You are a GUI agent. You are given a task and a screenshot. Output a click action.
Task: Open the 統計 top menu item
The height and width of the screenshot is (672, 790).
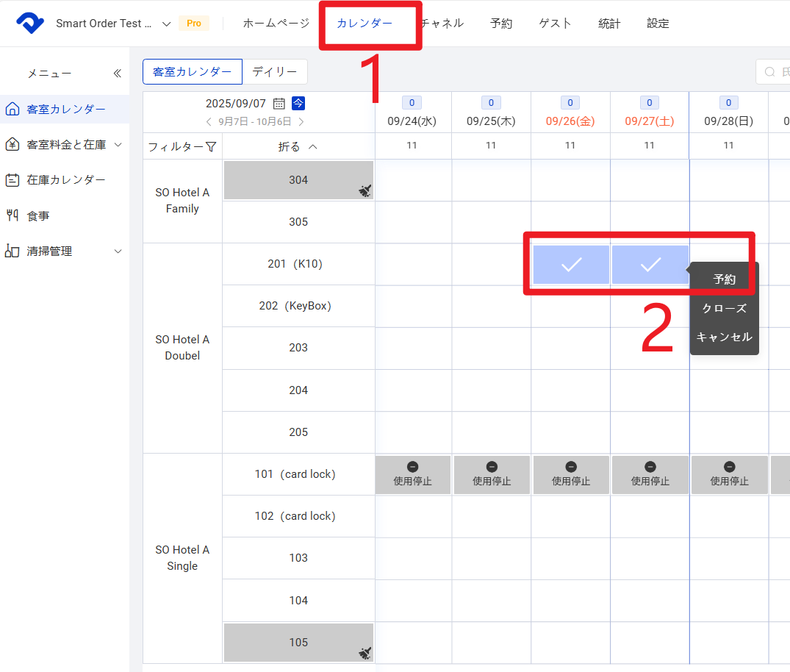609,24
